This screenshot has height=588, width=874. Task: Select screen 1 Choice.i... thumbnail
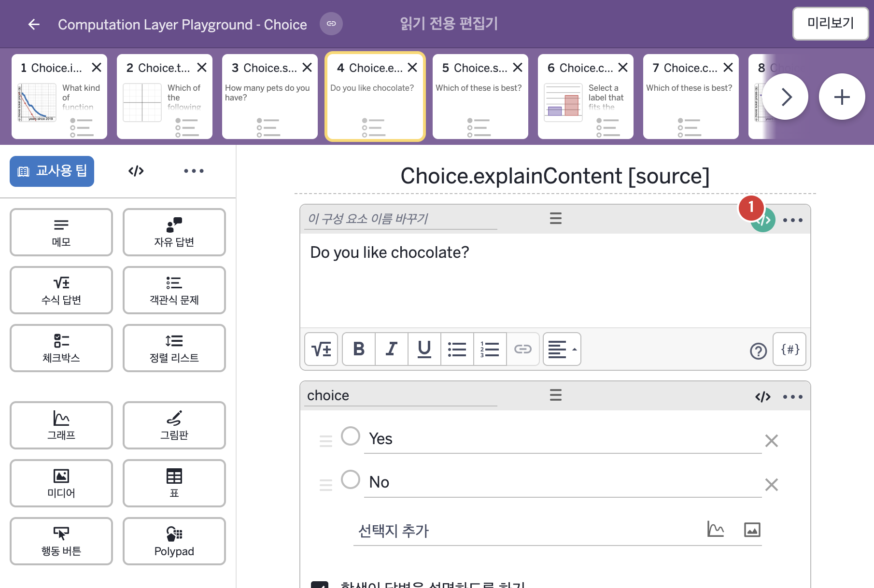59,97
